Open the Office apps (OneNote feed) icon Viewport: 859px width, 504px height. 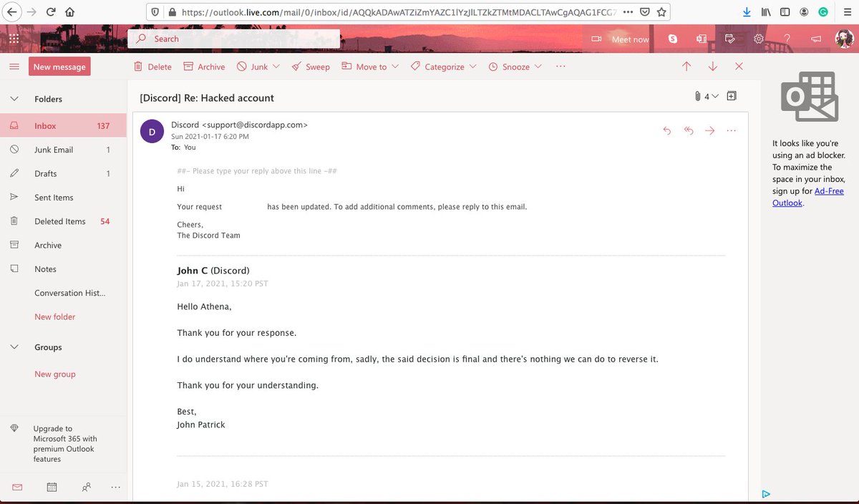702,39
